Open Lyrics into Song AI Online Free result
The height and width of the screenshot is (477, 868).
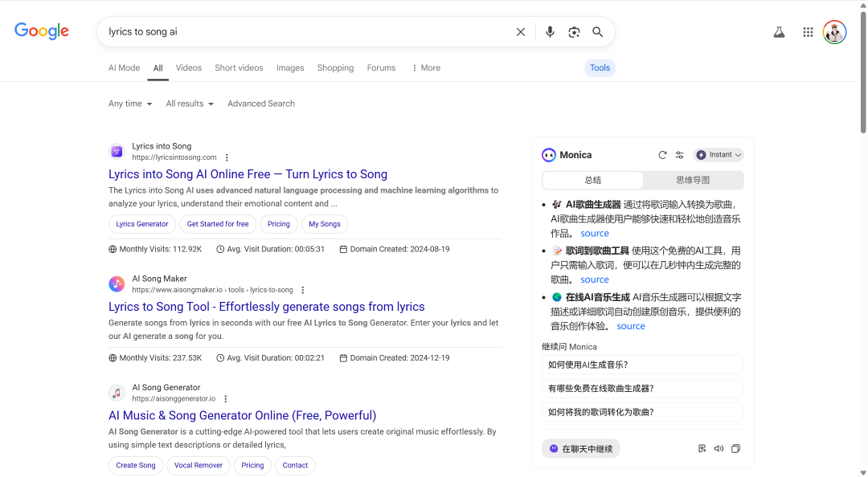pyautogui.click(x=248, y=173)
